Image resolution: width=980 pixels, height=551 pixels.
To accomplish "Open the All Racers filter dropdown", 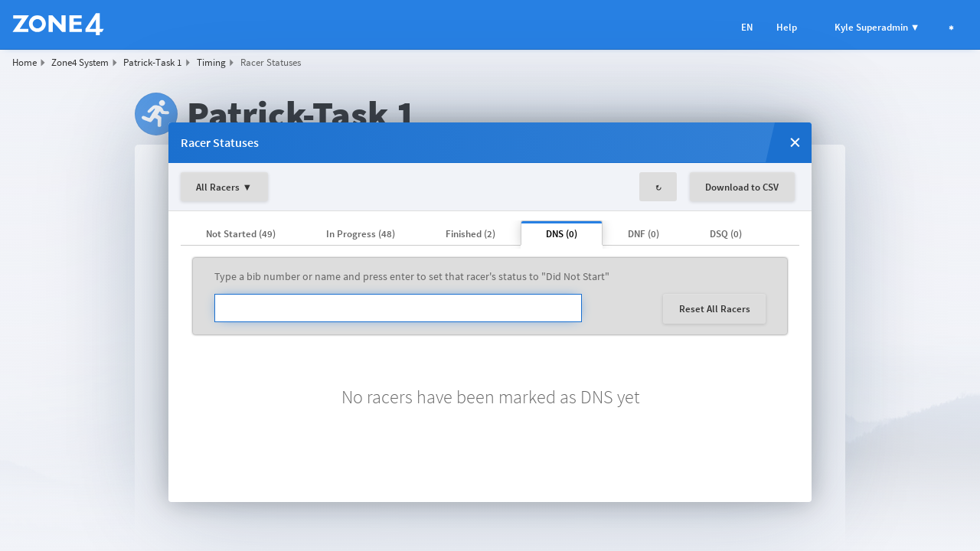I will click(x=224, y=187).
